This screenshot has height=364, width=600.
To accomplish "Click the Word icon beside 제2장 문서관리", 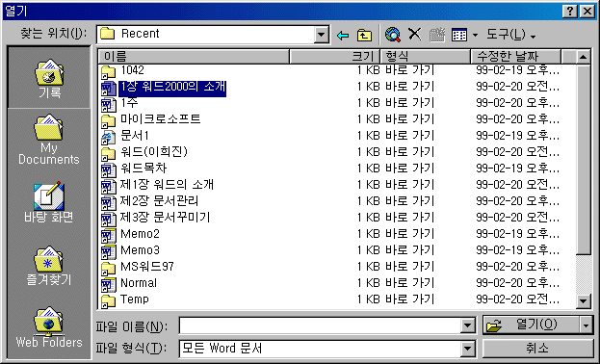I will [x=108, y=202].
